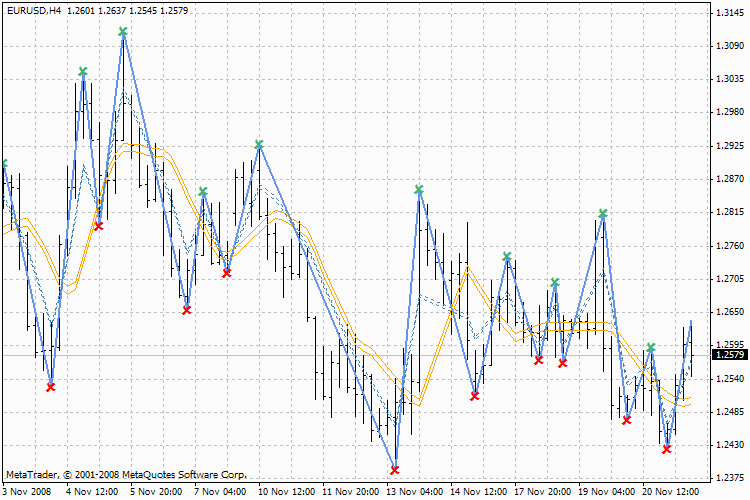750x500 pixels.
Task: Click the first red trough marker after 3 Nov
Action: click(51, 387)
